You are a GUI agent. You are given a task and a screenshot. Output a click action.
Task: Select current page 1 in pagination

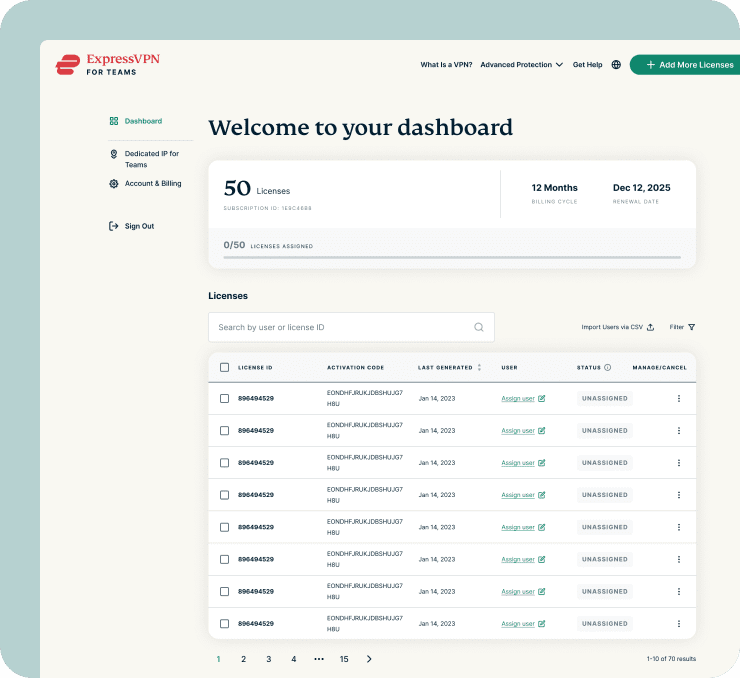(219, 659)
